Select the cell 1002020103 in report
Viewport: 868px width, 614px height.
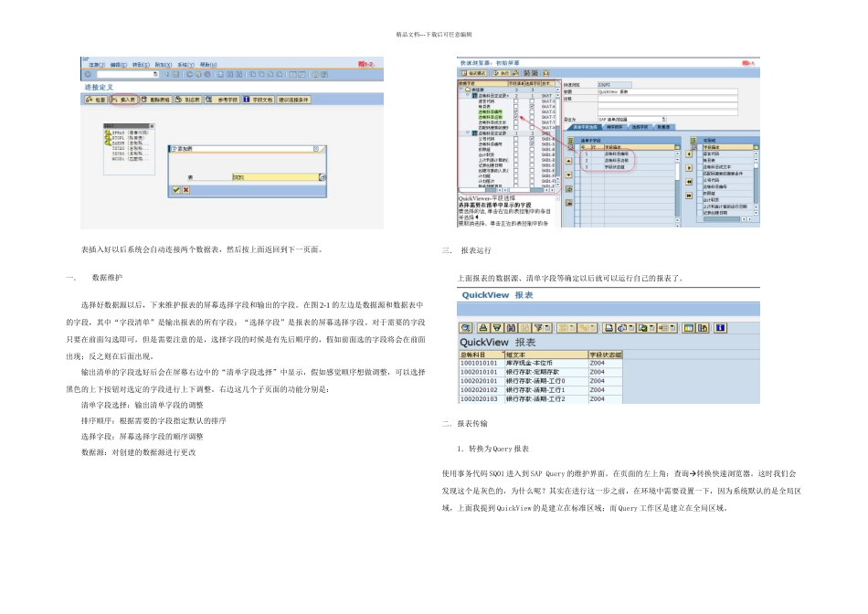[x=482, y=399]
